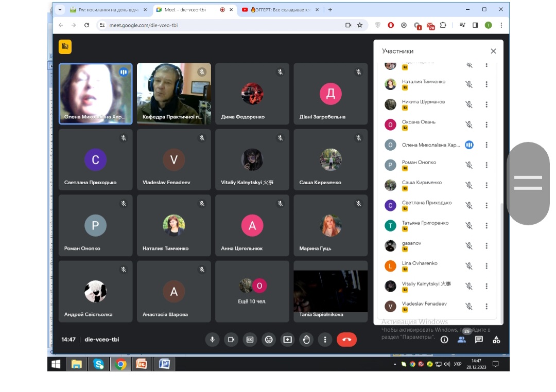Click muted mic icon beside Саша Кириченко in list
556x392 pixels.
pos(469,185)
